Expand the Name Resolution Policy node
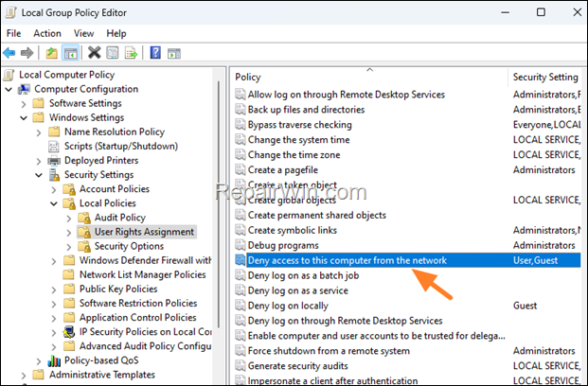 [39, 132]
